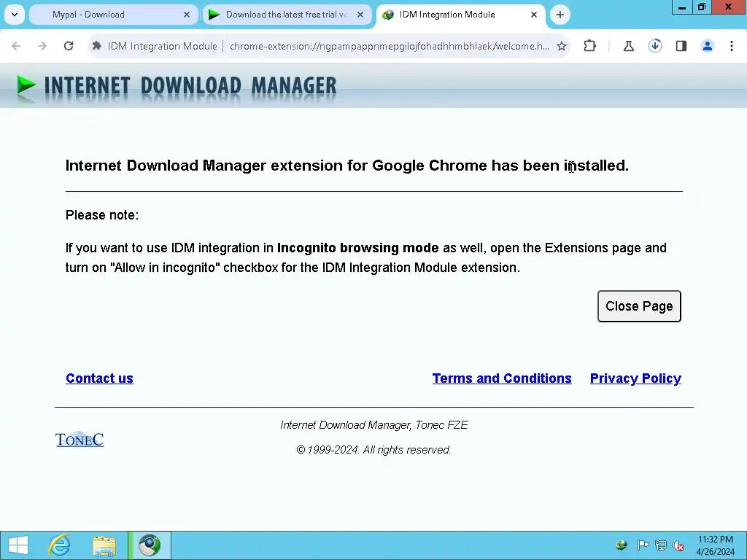Click the heading about extension installed
The height and width of the screenshot is (560, 747).
pos(347,166)
